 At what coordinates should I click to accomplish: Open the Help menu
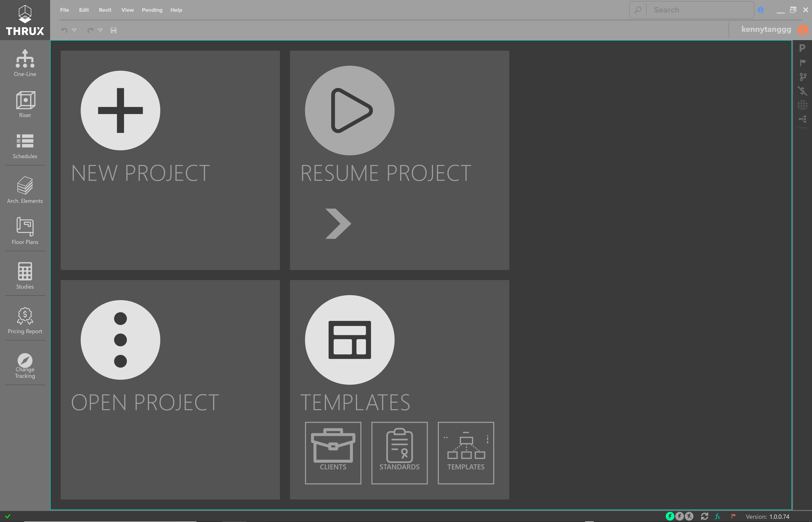(176, 10)
